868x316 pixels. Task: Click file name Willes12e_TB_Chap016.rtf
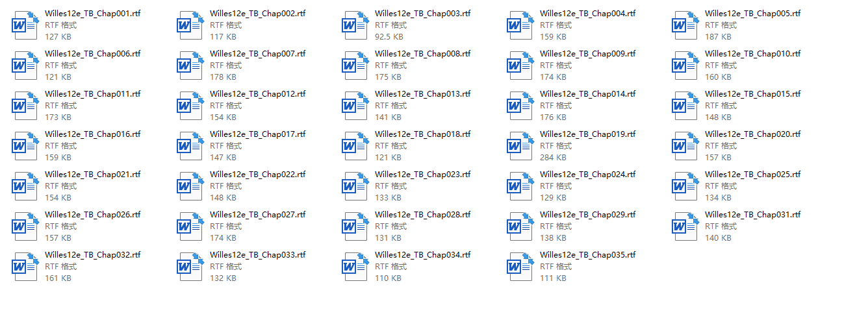click(93, 134)
